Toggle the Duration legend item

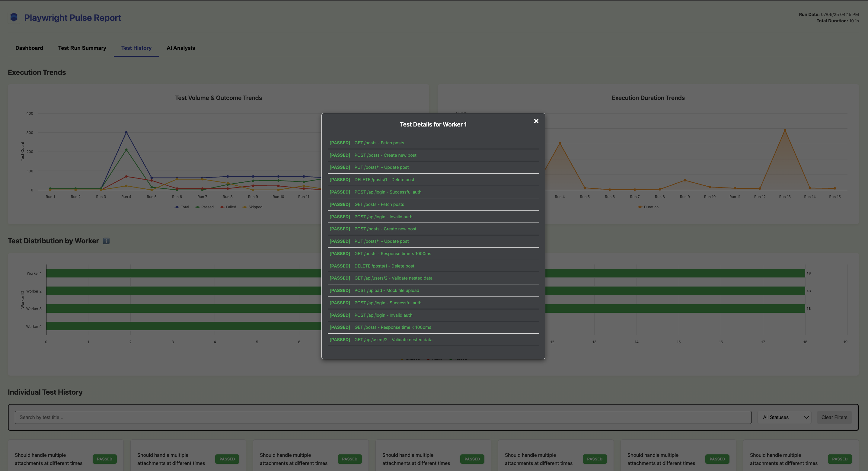648,207
